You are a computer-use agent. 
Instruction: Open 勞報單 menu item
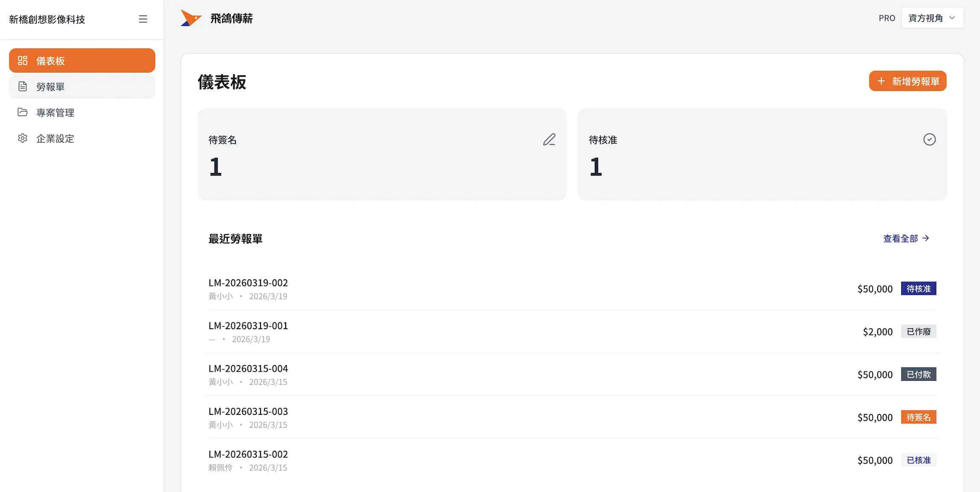pos(50,87)
